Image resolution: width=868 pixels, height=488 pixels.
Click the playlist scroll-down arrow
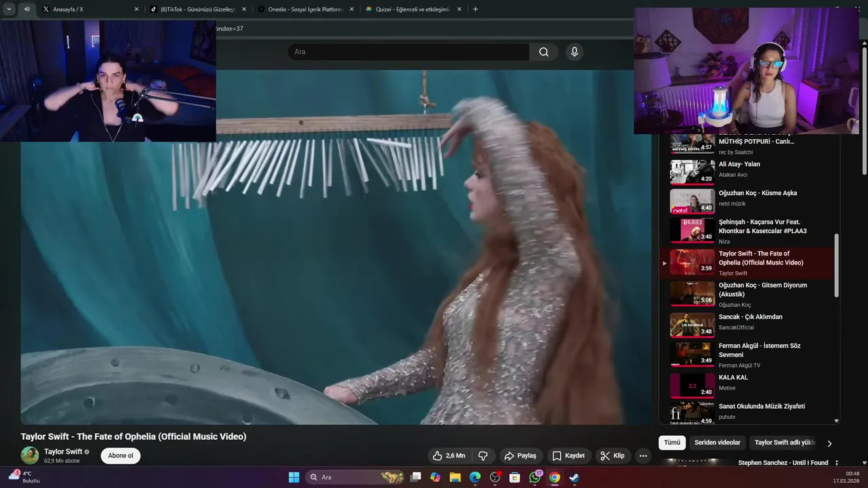point(836,421)
